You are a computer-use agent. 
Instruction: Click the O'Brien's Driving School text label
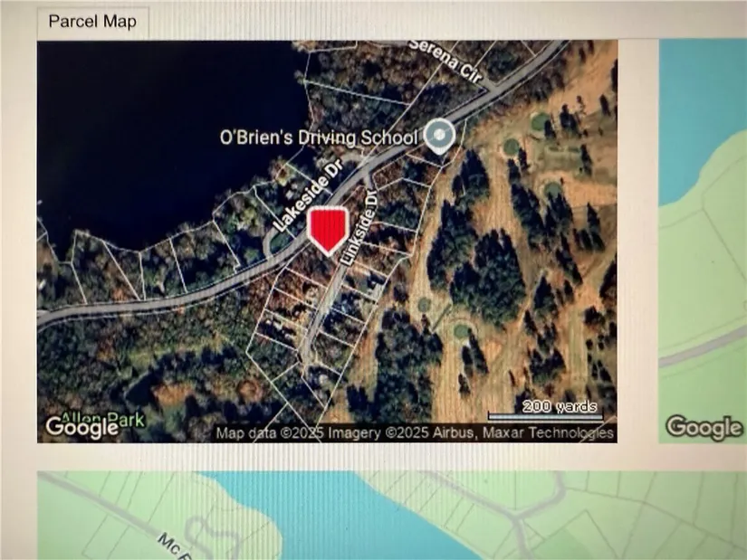318,138
